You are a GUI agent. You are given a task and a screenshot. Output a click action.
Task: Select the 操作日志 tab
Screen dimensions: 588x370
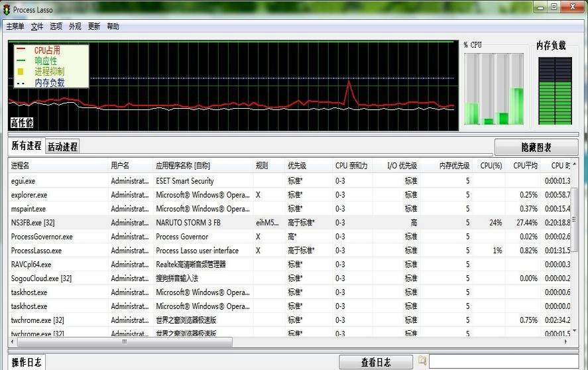coord(27,362)
